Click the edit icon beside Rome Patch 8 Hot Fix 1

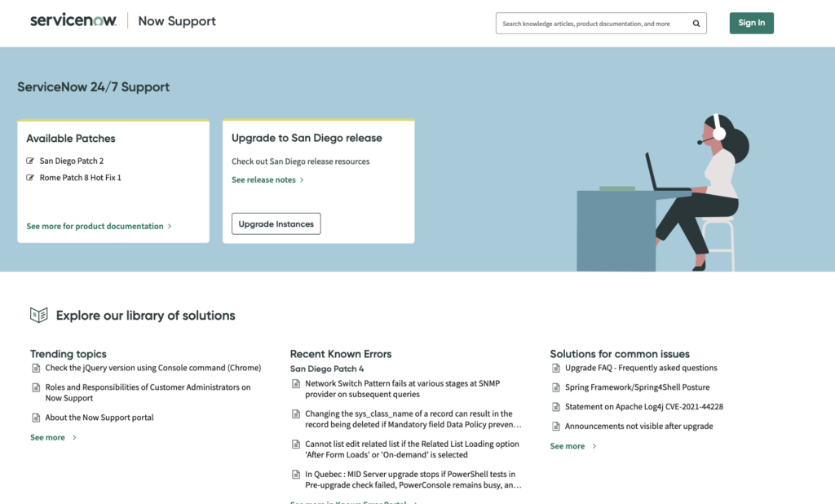point(30,178)
